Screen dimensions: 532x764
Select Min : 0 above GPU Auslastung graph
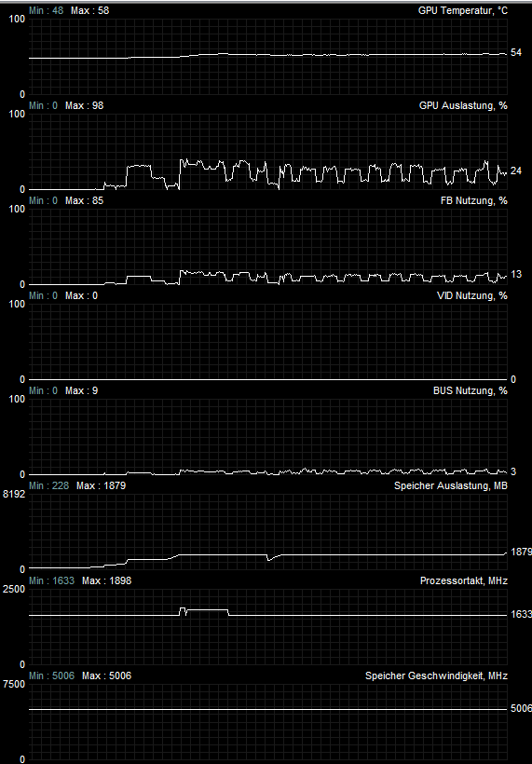(x=43, y=105)
